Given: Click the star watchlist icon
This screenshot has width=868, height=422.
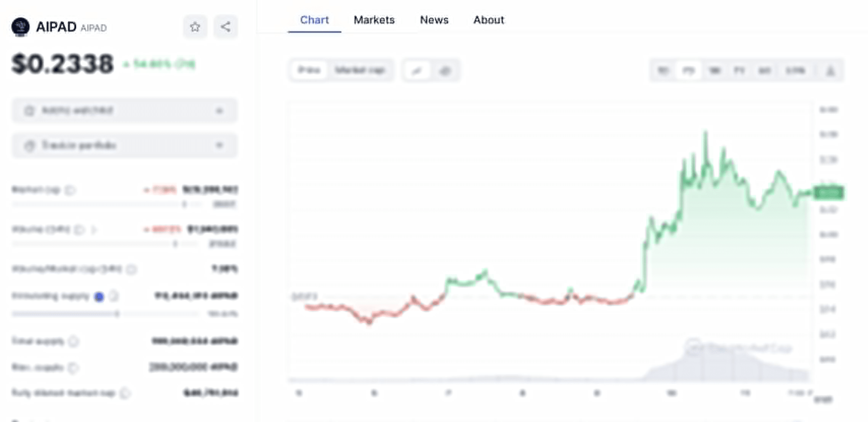Looking at the screenshot, I should (195, 27).
